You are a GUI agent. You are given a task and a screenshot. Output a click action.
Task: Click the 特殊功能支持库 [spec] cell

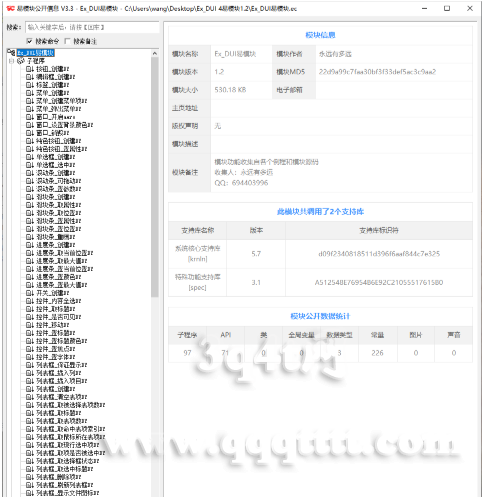click(x=197, y=282)
